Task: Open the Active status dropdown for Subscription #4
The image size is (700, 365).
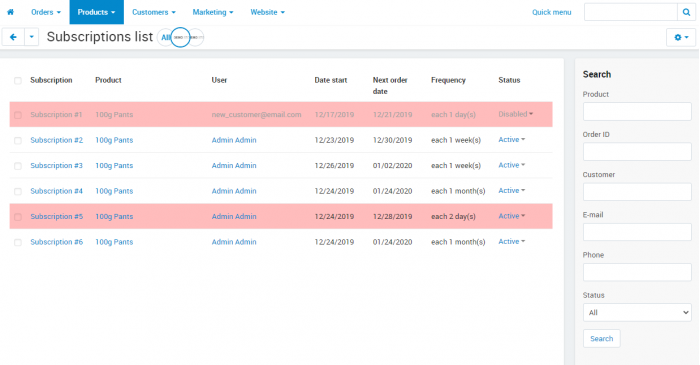Action: coord(512,191)
